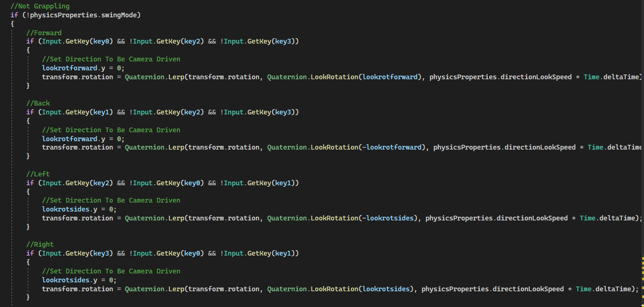644x307 pixels.
Task: Click the "//Back" comment line
Action: coord(38,103)
